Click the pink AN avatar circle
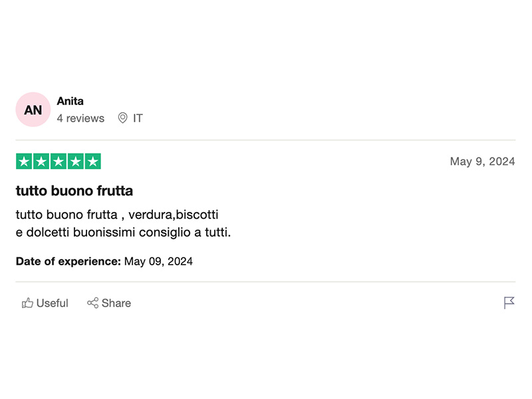Viewport: 532px width, 399px height. pyautogui.click(x=33, y=110)
